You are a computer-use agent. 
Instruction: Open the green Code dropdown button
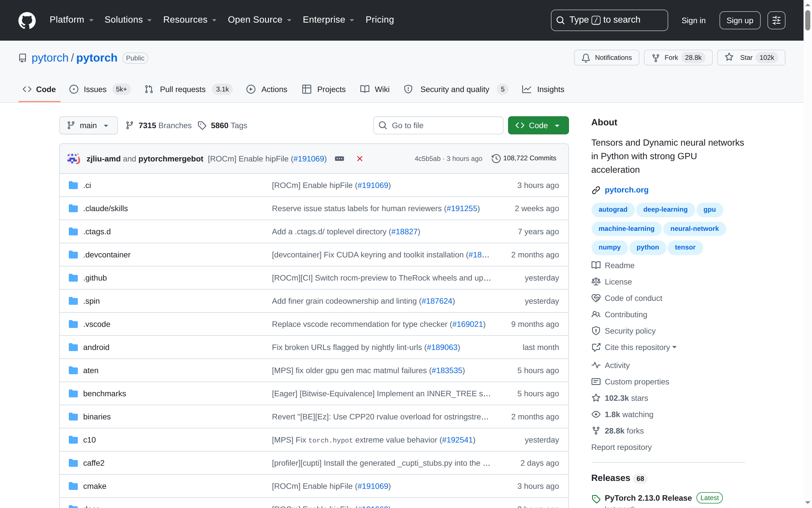coord(538,125)
